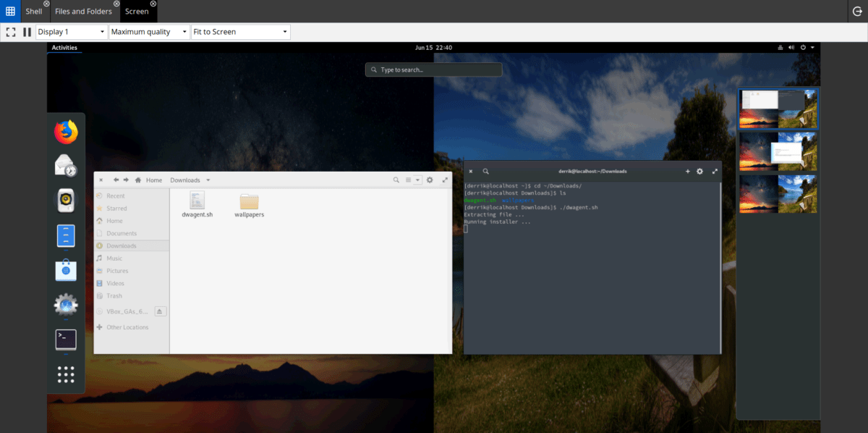Navigate to Home via breadcrumb
The height and width of the screenshot is (433, 868).
tap(154, 180)
